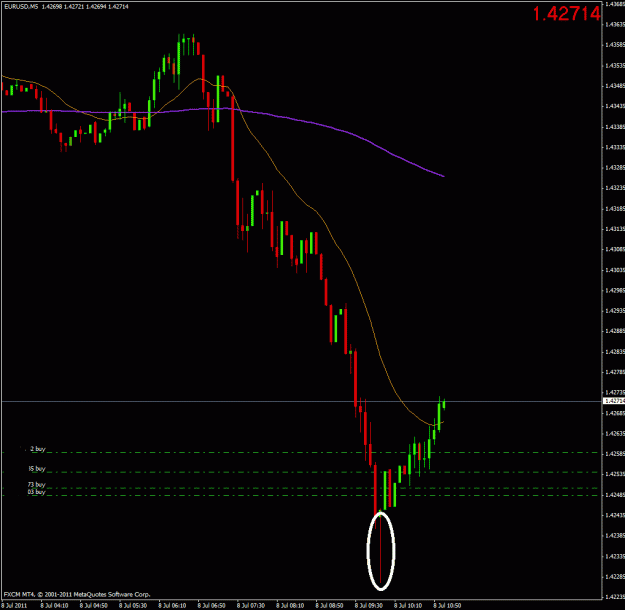Viewport: 625px width, 610px height.
Task: Click the '8 Jul 07:30' time label
Action: point(251,606)
